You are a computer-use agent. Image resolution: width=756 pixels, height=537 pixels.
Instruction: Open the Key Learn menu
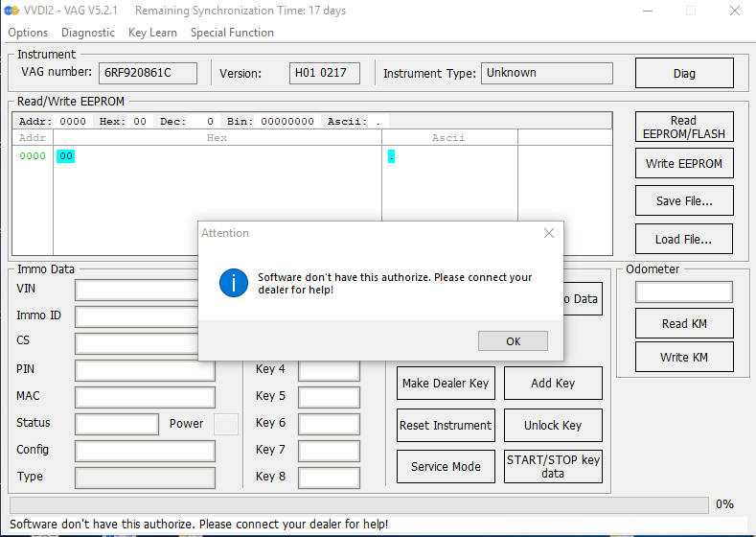point(152,33)
